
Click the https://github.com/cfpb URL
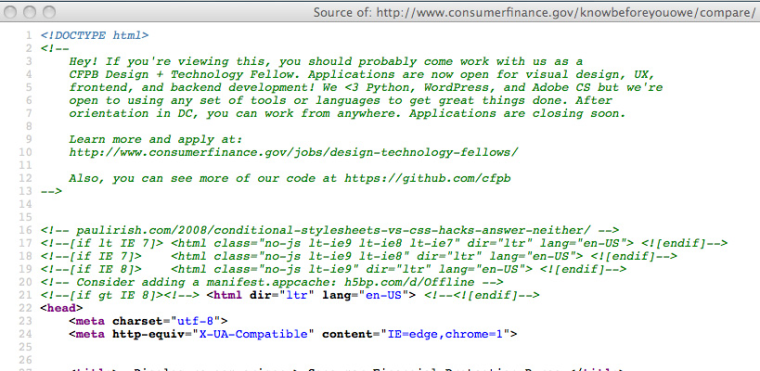[x=428, y=178]
